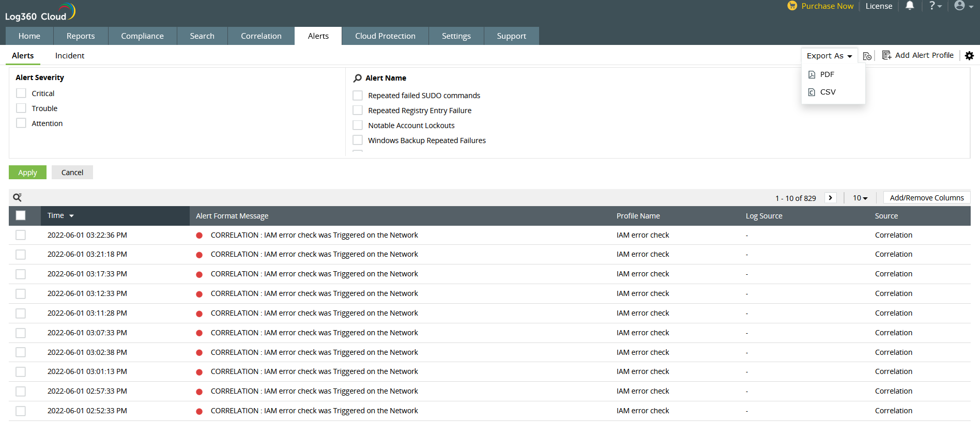The width and height of the screenshot is (980, 437).
Task: Click the Add/Remove Columns button
Action: [926, 198]
